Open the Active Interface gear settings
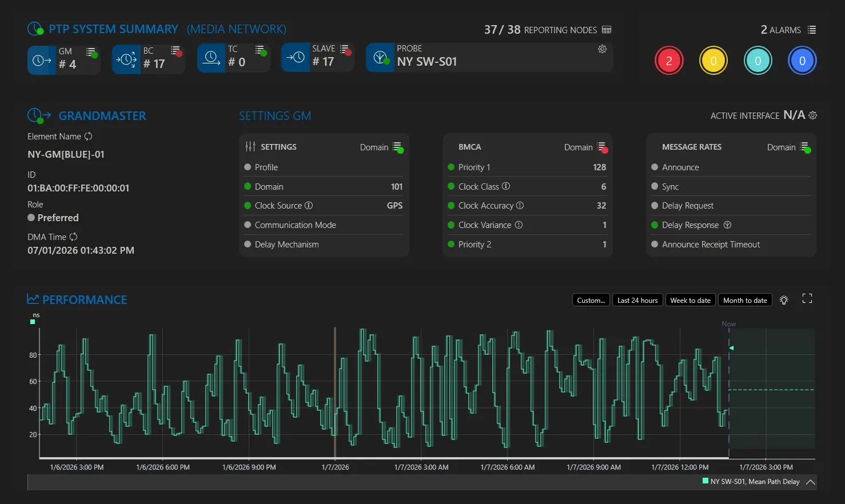This screenshot has height=504, width=845. (x=812, y=115)
